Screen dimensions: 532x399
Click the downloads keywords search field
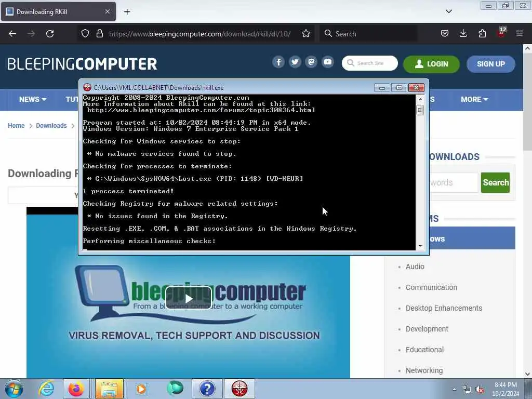click(454, 182)
